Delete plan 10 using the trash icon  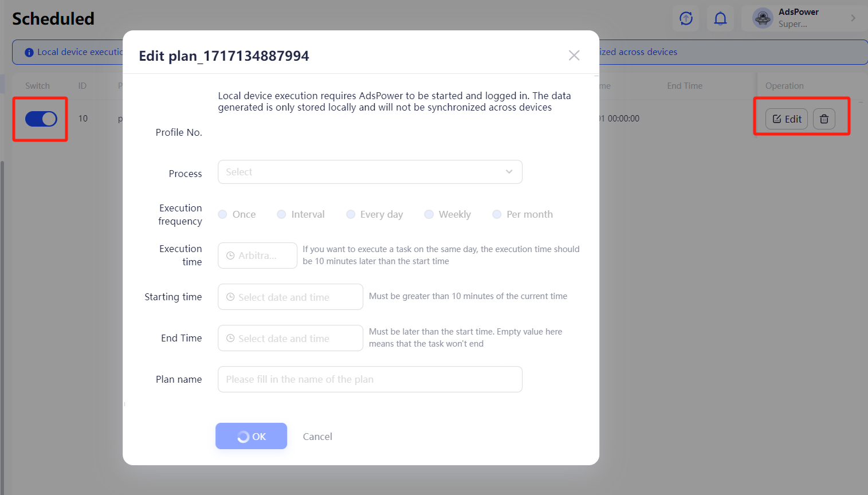coord(824,119)
